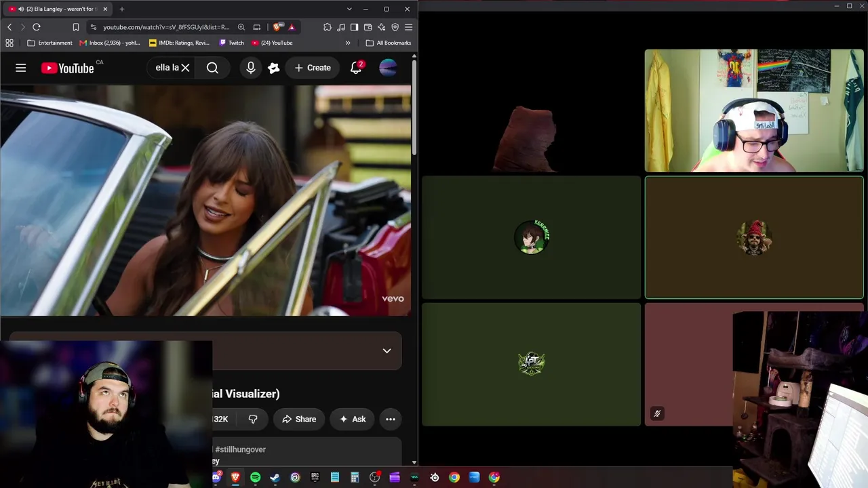868x488 pixels.
Task: Dislike the video with thumbs-down
Action: click(253, 419)
